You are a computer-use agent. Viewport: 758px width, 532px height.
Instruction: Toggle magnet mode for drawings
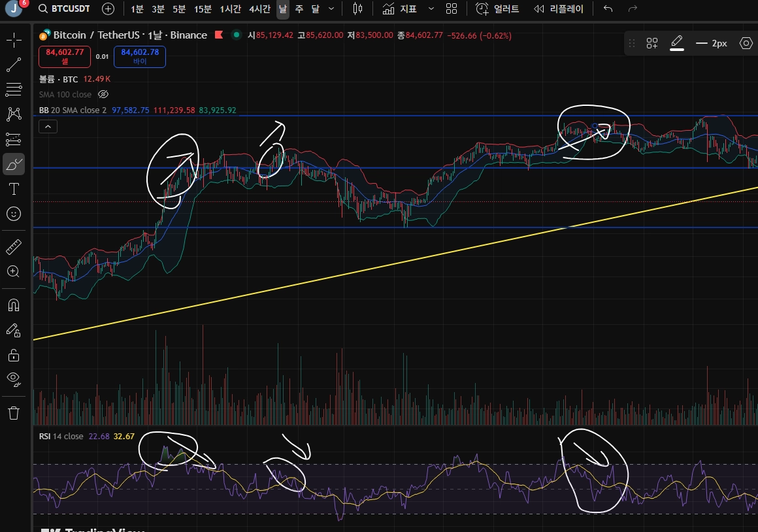[x=14, y=305]
